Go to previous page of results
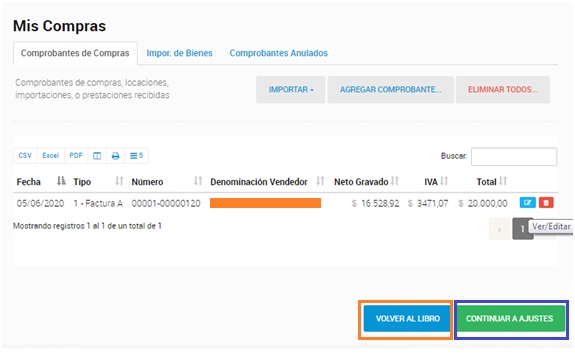 point(499,229)
